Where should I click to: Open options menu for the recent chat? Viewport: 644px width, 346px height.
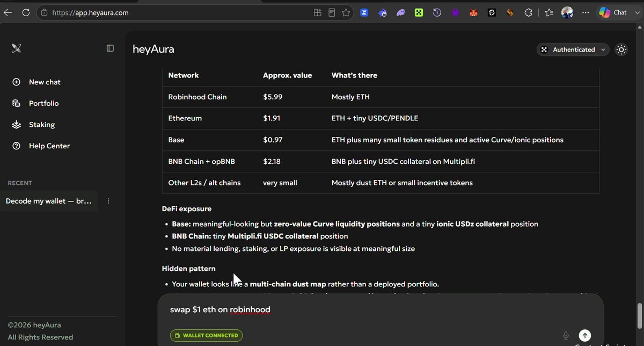(108, 201)
